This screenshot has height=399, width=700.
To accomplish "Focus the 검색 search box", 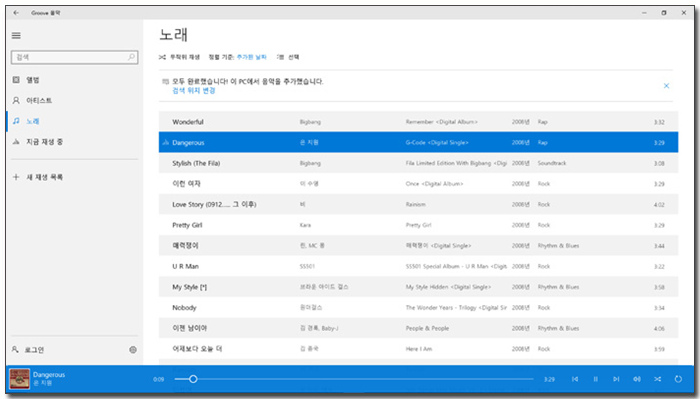I will 75,57.
